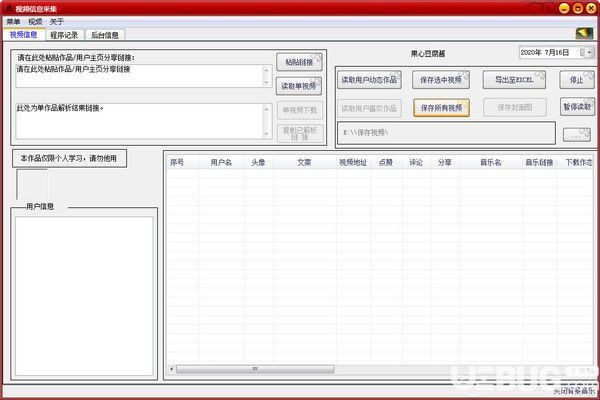Image resolution: width=600 pixels, height=400 pixels.
Task: Click the 读取用户喜欢作品 button
Action: tap(369, 108)
